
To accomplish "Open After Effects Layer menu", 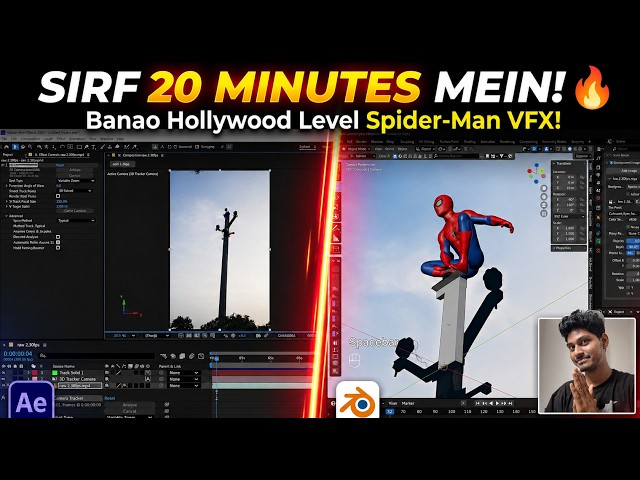I will click(49, 139).
